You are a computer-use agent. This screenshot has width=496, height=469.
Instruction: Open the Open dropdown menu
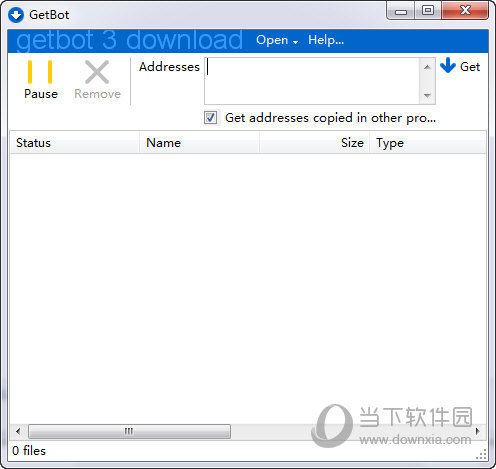(277, 40)
